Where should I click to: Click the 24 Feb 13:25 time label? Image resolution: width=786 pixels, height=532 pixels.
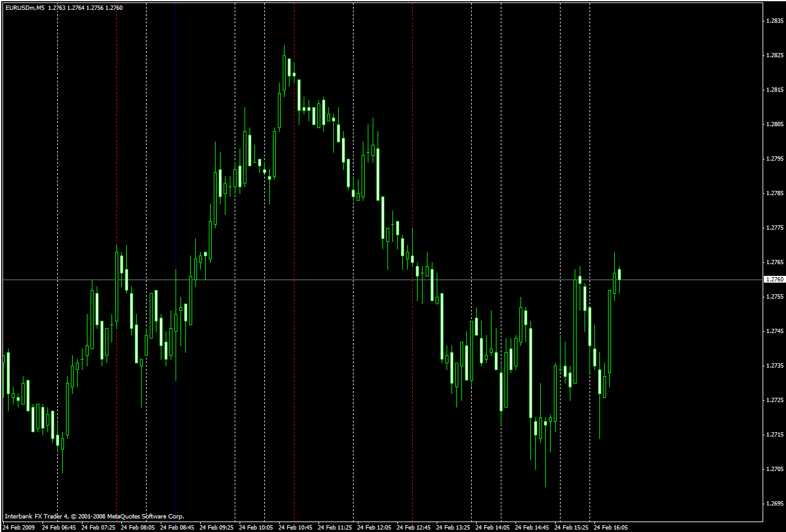point(453,528)
